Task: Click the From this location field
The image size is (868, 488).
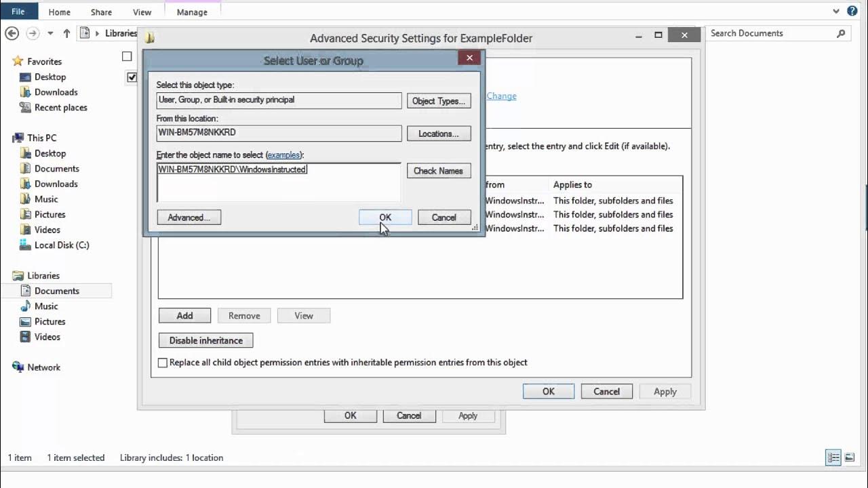Action: 279,133
